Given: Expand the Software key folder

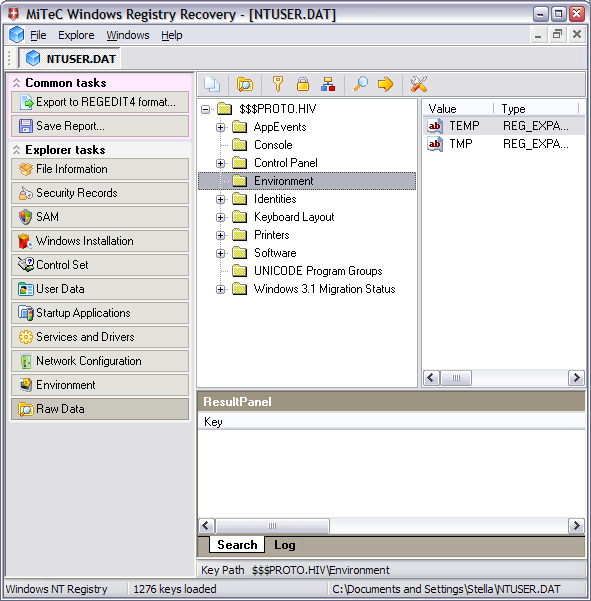Looking at the screenshot, I should coord(220,253).
